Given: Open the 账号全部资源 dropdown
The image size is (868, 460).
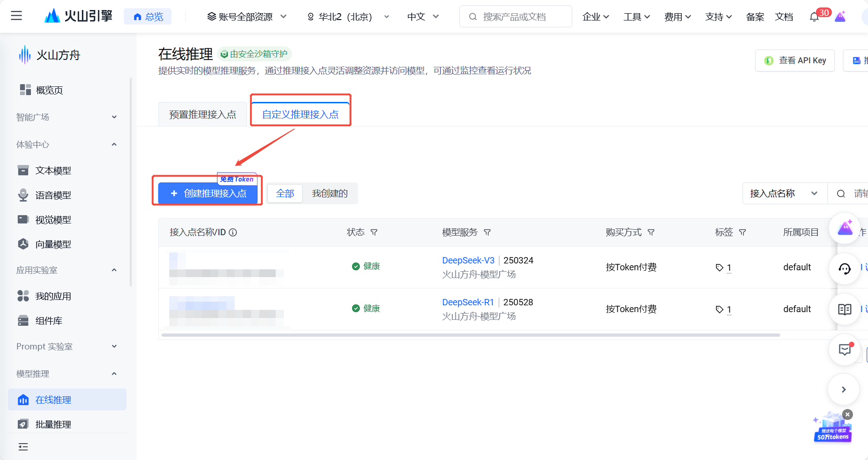Looking at the screenshot, I should click(x=247, y=17).
